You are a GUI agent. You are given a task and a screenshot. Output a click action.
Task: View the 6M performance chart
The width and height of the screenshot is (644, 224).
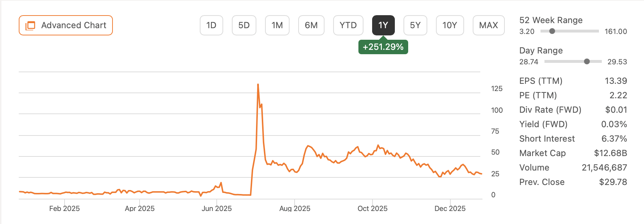(311, 25)
